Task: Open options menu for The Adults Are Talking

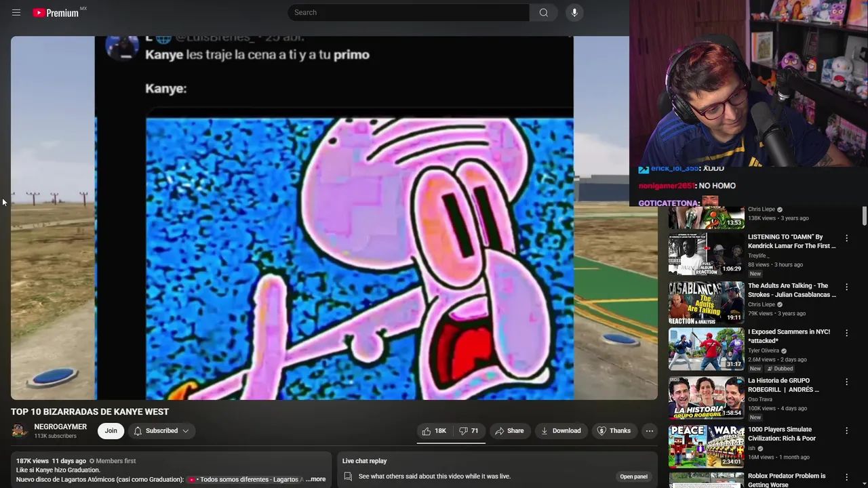Action: coord(846,287)
